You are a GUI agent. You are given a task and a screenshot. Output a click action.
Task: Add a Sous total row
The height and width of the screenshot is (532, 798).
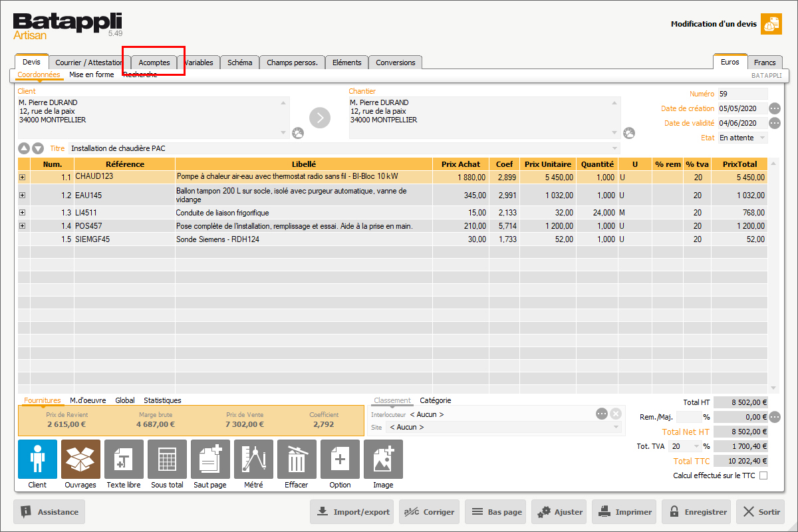(x=167, y=459)
